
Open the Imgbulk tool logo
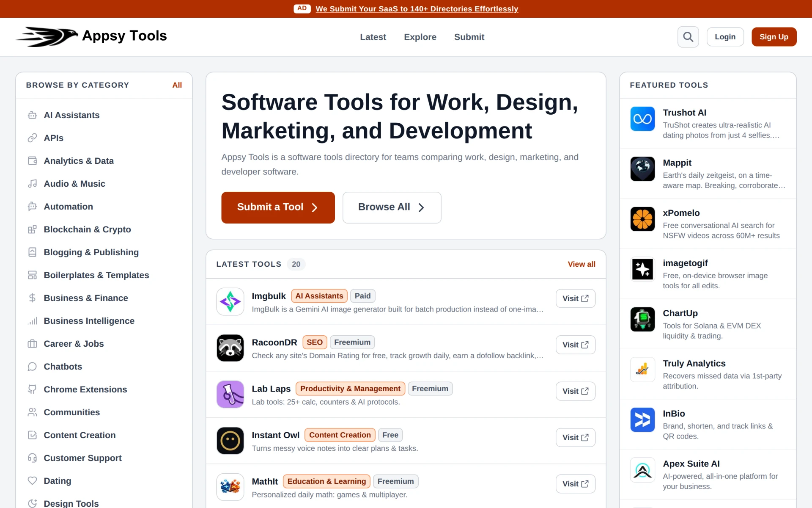click(230, 301)
